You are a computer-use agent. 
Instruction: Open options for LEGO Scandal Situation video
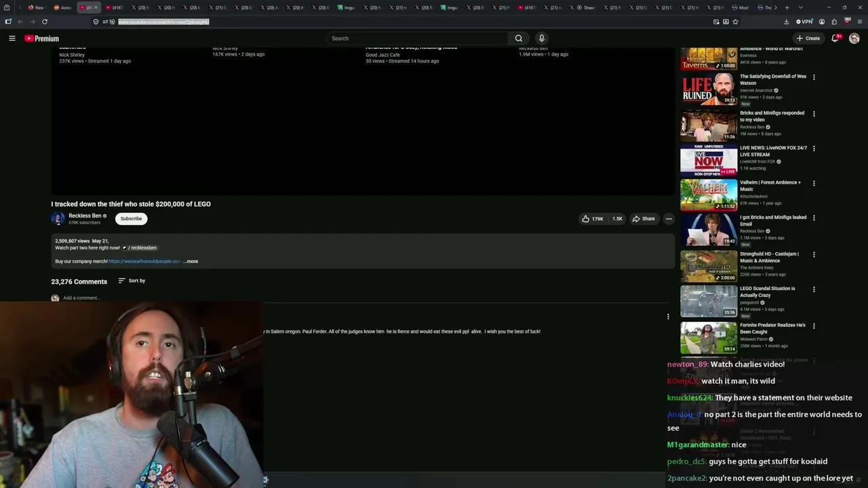coord(814,289)
